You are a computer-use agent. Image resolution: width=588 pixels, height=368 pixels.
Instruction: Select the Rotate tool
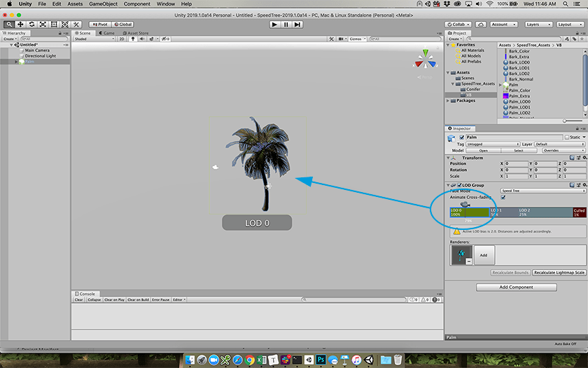[x=31, y=25]
